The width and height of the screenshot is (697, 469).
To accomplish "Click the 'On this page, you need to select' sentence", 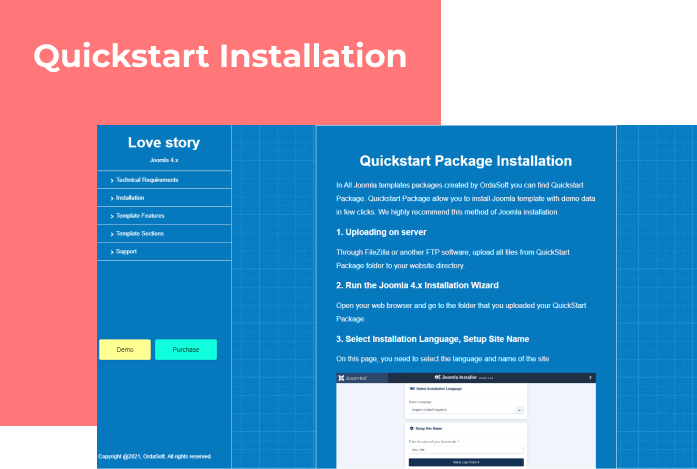I will (x=442, y=359).
